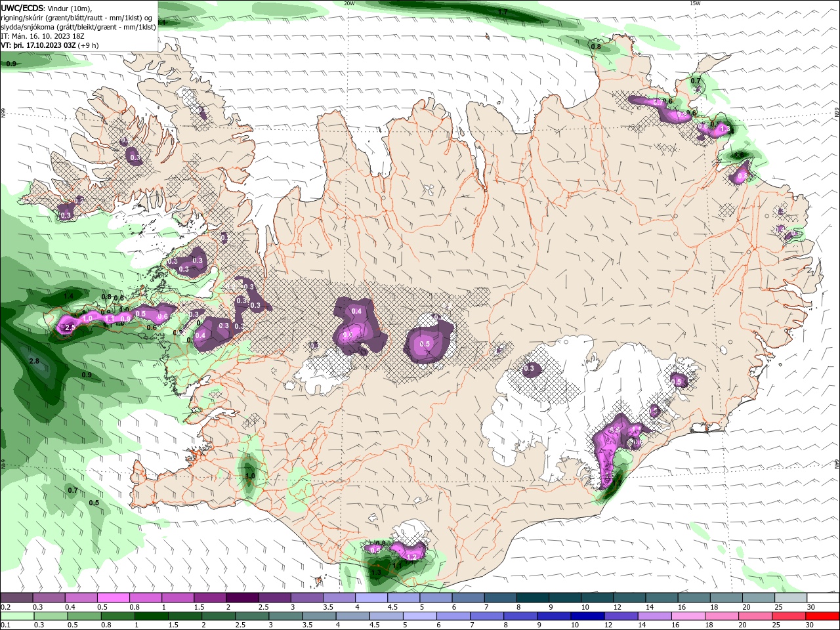
Task: Click the 20W longitude label at the top edge
Action: tap(349, 3)
